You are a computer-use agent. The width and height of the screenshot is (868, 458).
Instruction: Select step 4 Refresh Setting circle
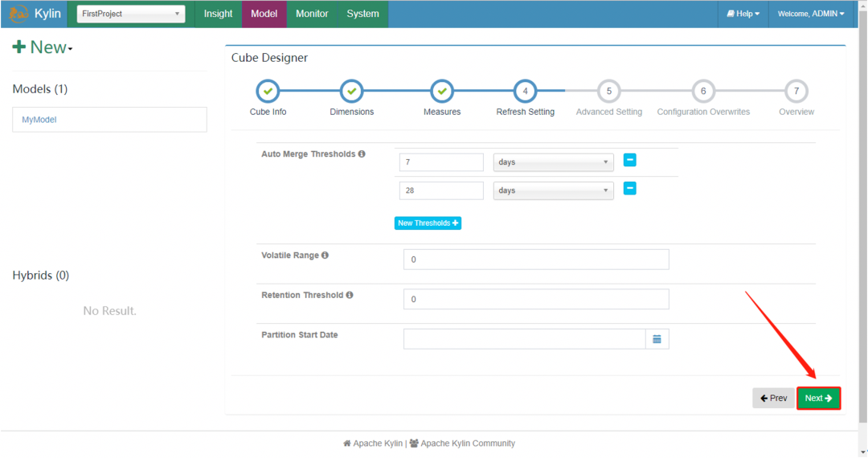pyautogui.click(x=525, y=92)
